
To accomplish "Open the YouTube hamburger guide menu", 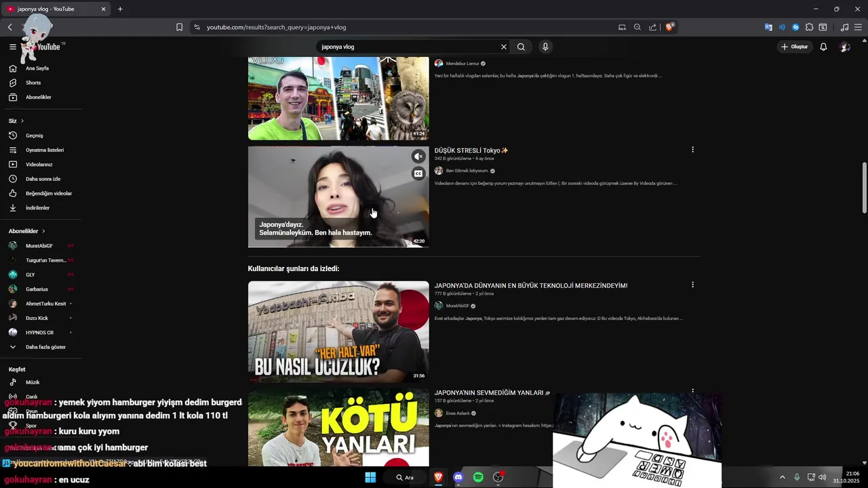I will click(x=12, y=47).
